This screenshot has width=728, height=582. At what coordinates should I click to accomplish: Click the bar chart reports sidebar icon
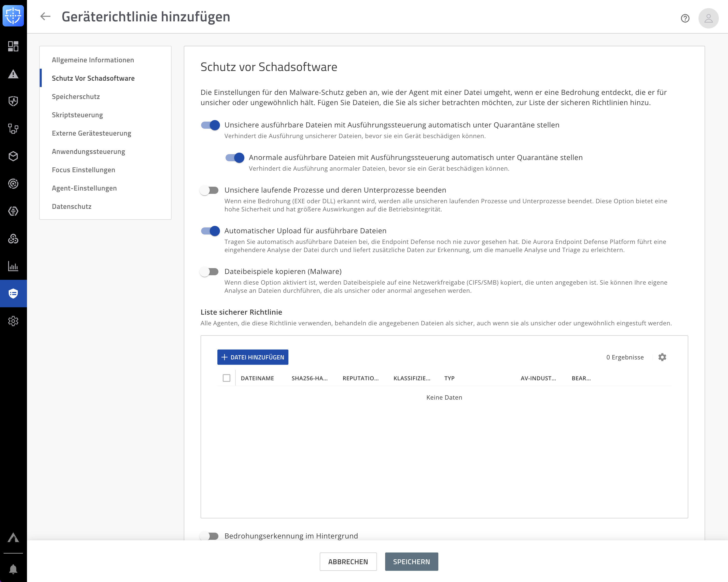tap(13, 266)
